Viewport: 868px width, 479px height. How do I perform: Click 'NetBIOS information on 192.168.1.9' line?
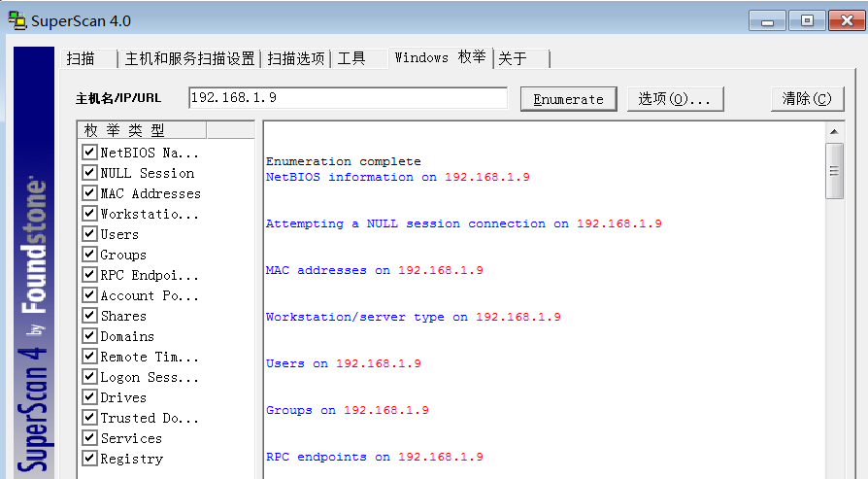[397, 177]
